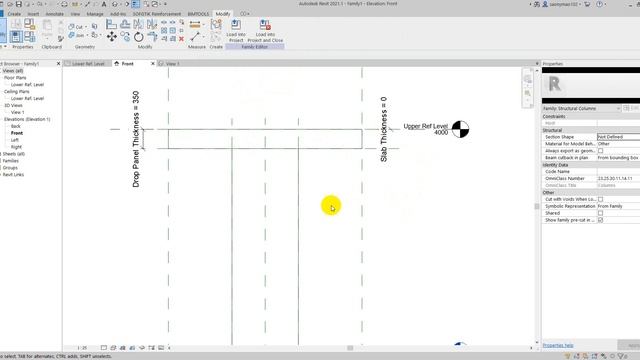640x360 pixels.
Task: Click the filter icon in the status bar
Action: tap(621, 356)
